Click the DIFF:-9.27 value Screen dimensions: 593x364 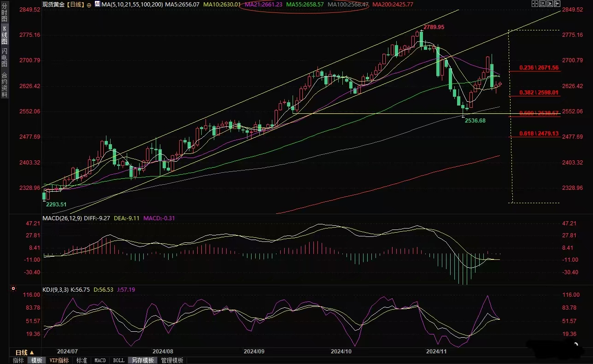98,218
